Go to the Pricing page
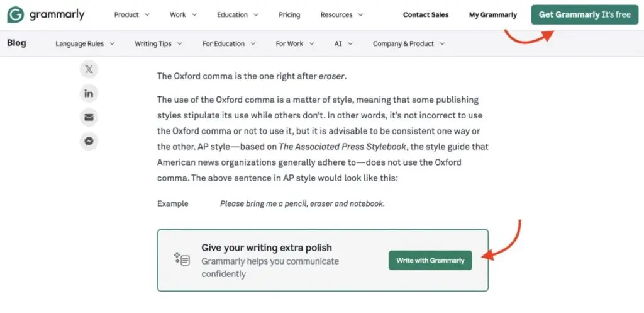The width and height of the screenshot is (644, 313). [289, 15]
